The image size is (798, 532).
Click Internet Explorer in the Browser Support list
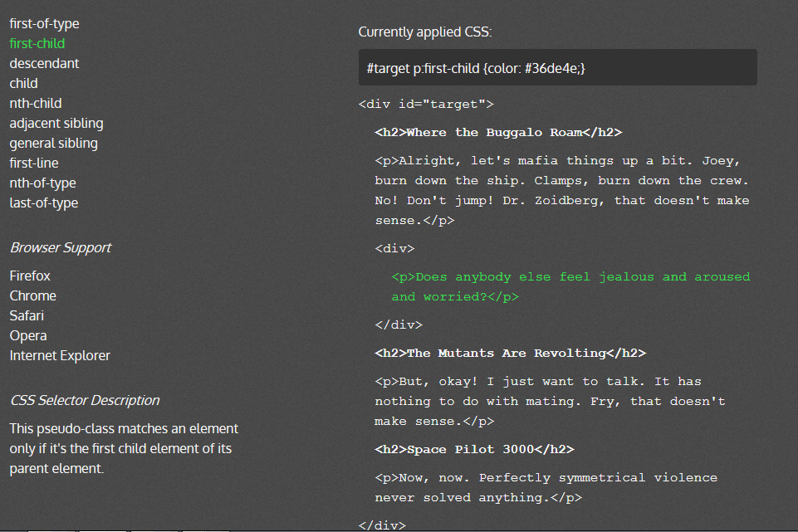60,355
